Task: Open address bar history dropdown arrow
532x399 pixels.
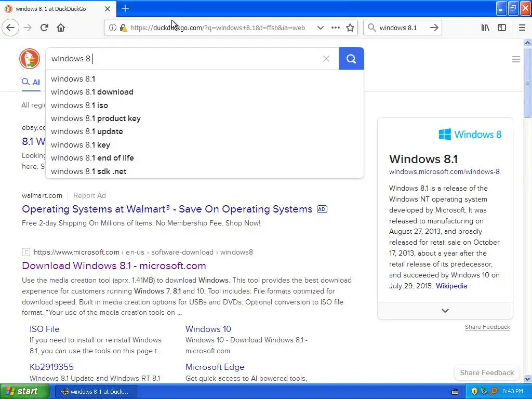Action: point(320,28)
